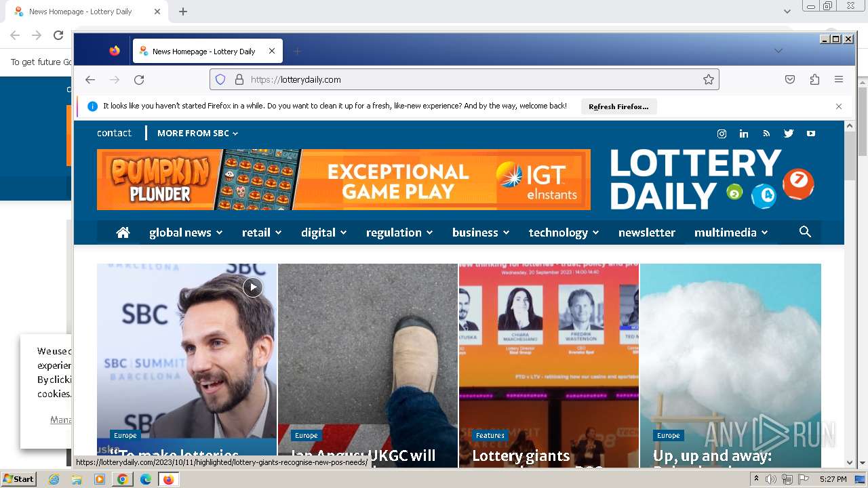Click Europe tag on cloud article
Screen dimensions: 868x488
click(668, 435)
